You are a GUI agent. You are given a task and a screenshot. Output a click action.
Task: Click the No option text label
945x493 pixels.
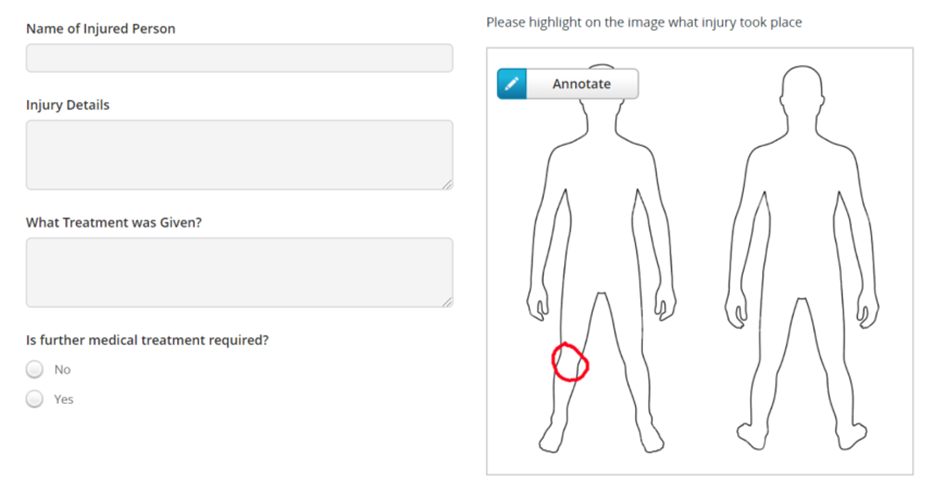62,369
